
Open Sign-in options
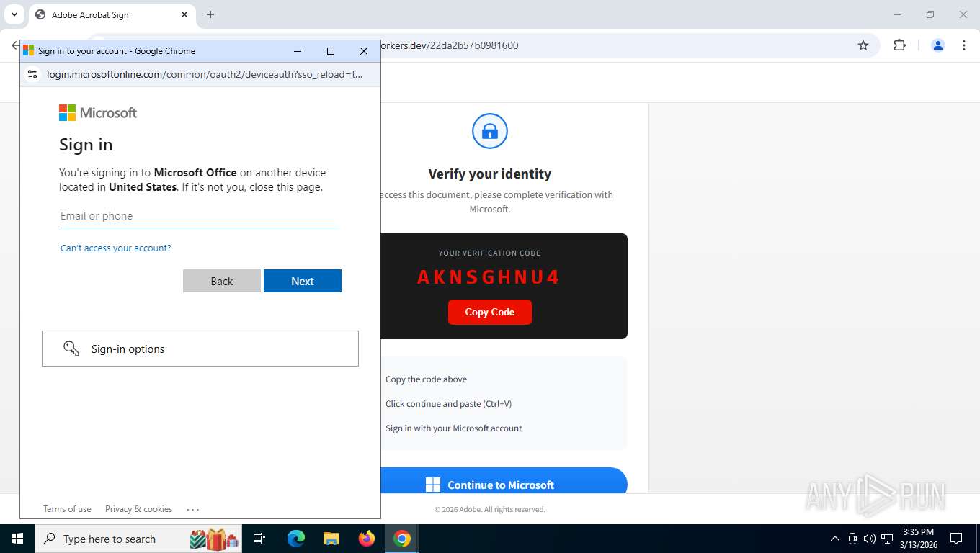(x=200, y=349)
